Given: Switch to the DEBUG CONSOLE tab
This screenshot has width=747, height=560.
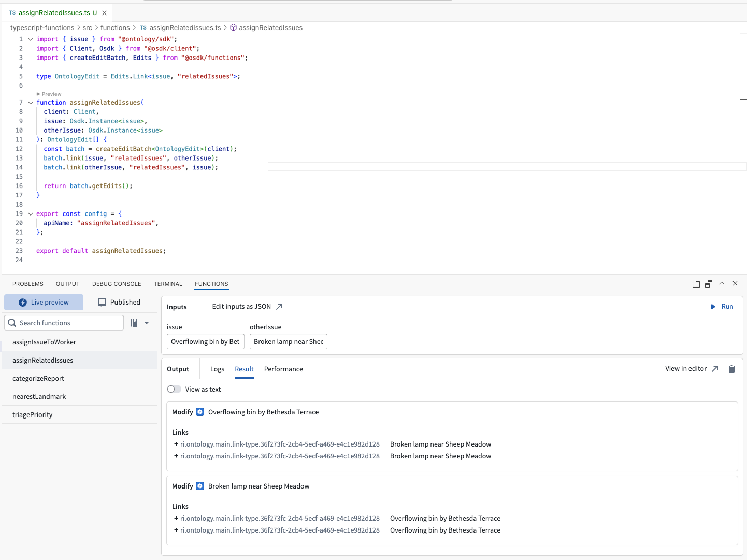Looking at the screenshot, I should tap(117, 284).
